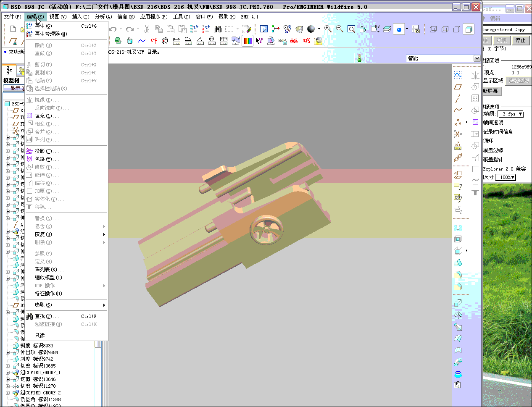Click the shell tool icon in right toolbar

[x=458, y=239]
